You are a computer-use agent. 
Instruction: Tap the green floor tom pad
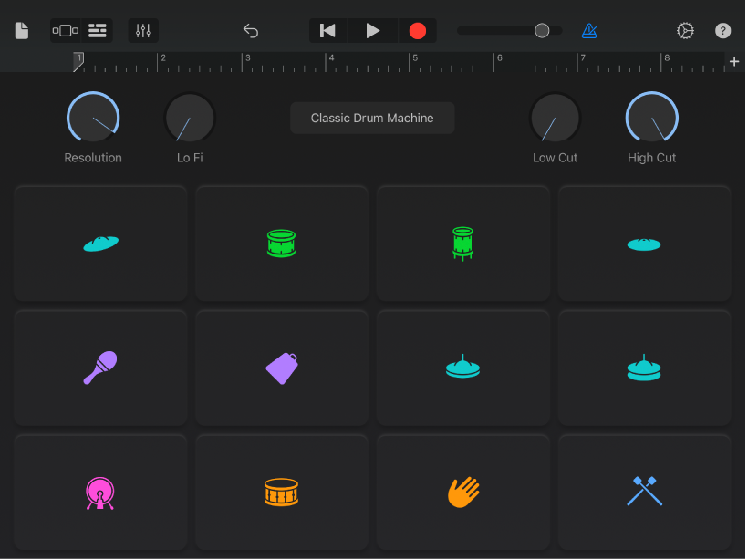(462, 244)
